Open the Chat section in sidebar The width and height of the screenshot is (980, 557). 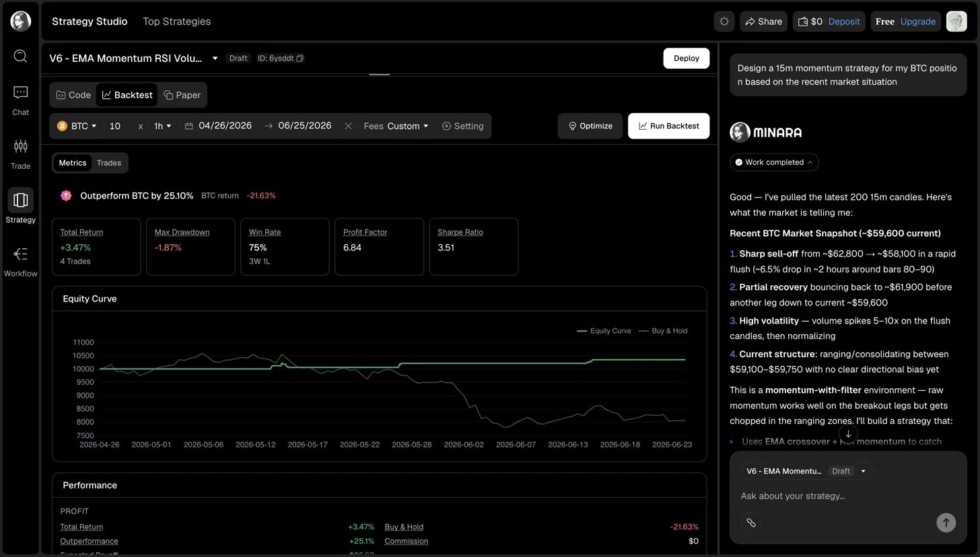click(x=20, y=100)
